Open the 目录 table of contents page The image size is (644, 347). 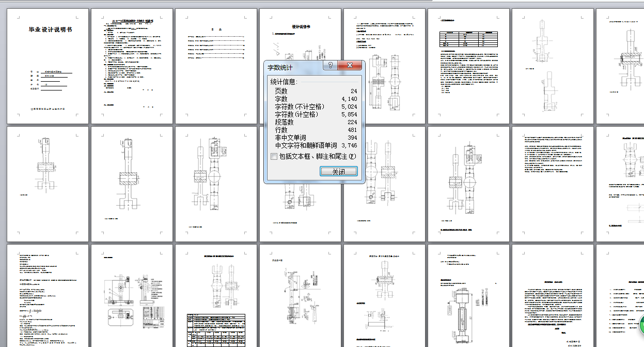click(216, 66)
